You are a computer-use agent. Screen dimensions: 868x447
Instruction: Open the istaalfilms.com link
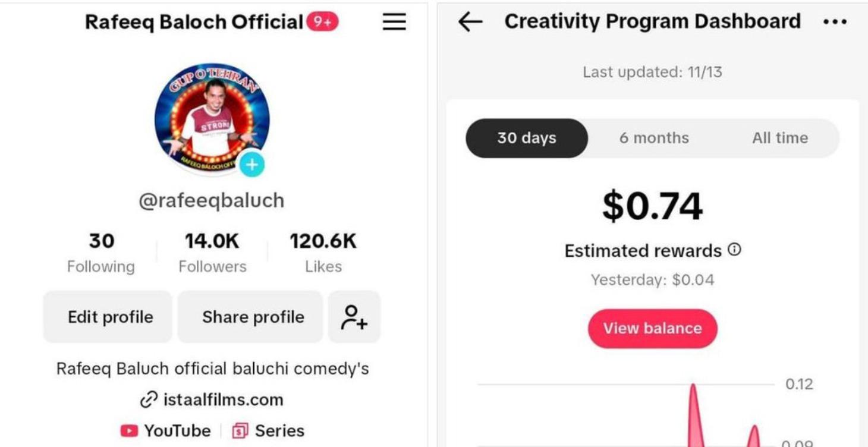click(x=223, y=400)
